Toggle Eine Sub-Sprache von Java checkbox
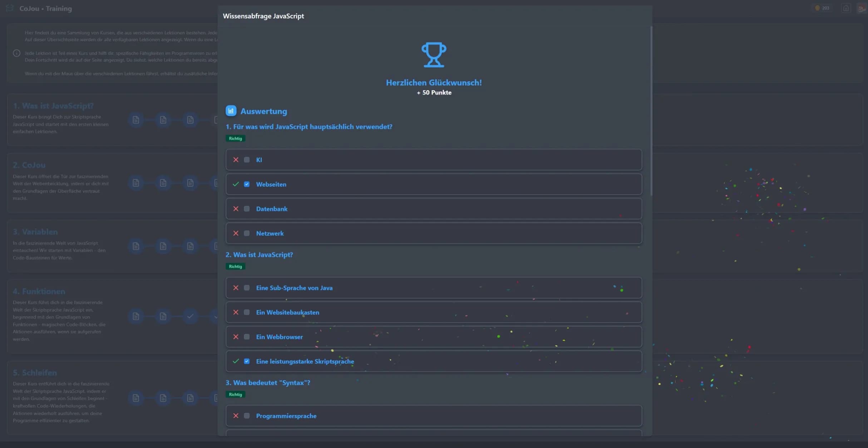The height and width of the screenshot is (448, 868). (247, 288)
